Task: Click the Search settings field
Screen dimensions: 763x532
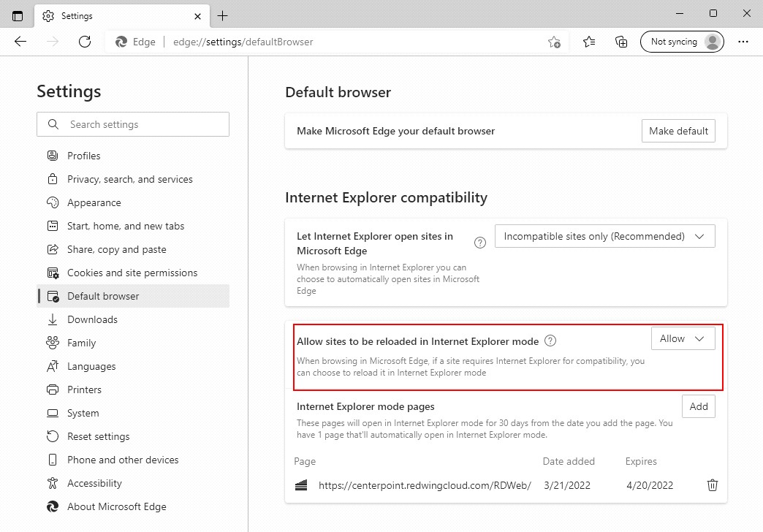Action: (133, 125)
